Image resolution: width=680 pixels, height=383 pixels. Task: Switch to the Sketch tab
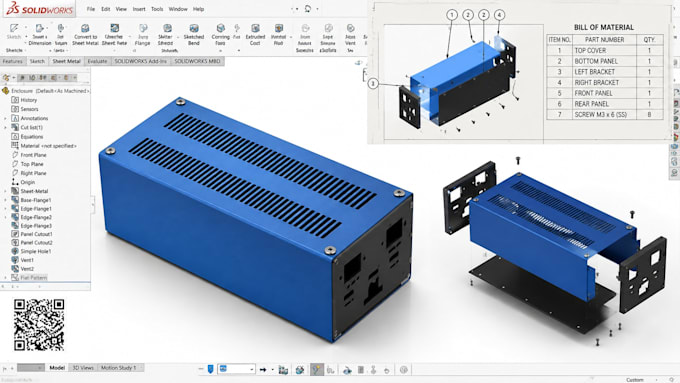point(37,61)
